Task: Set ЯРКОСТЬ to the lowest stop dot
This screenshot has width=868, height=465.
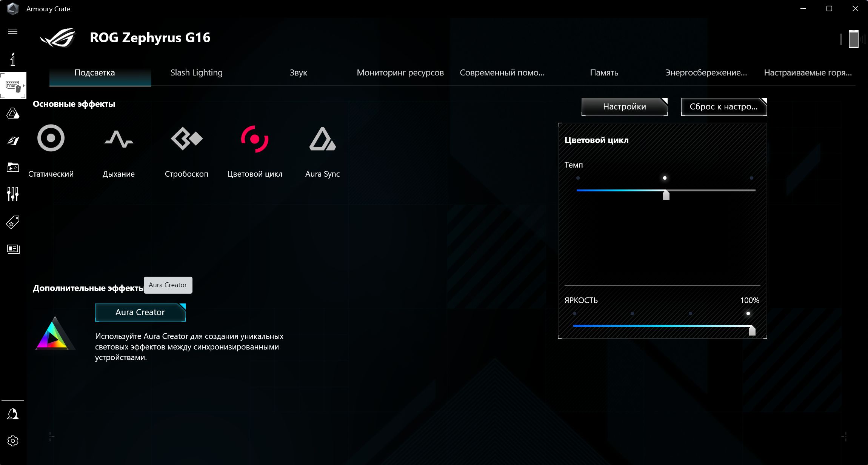Action: coord(574,313)
